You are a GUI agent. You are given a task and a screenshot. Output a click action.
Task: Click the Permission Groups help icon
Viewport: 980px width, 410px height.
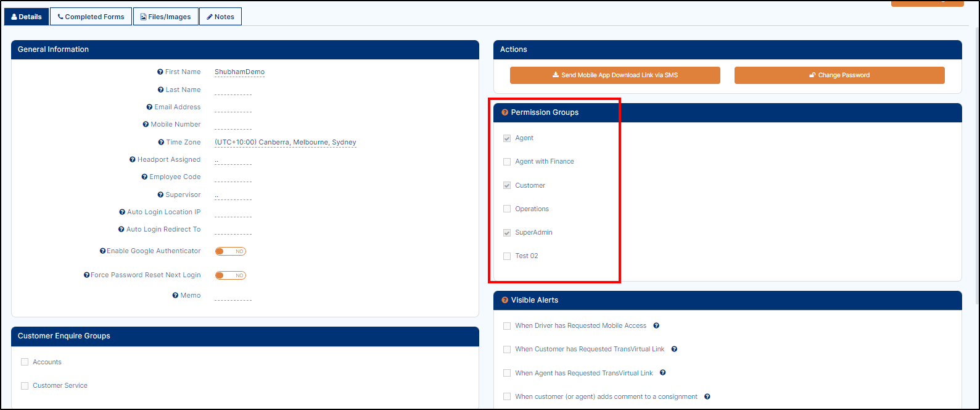pos(505,112)
